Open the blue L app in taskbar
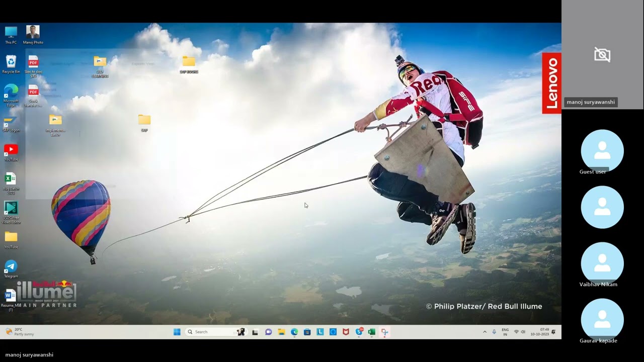Image resolution: width=644 pixels, height=362 pixels. [x=320, y=332]
